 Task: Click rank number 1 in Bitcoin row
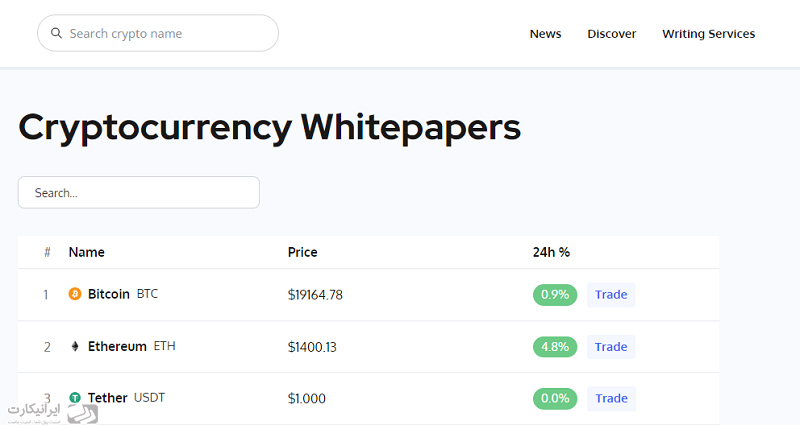pyautogui.click(x=46, y=295)
